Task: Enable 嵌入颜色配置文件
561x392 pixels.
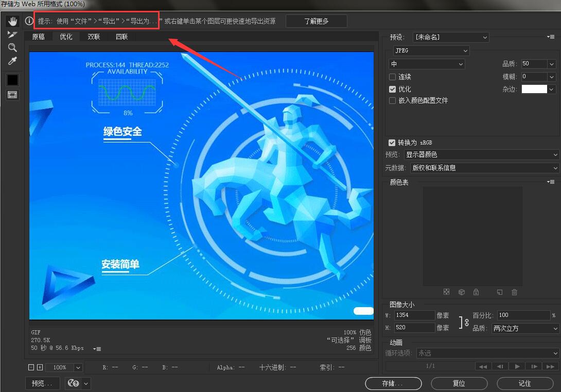Action: click(x=392, y=101)
